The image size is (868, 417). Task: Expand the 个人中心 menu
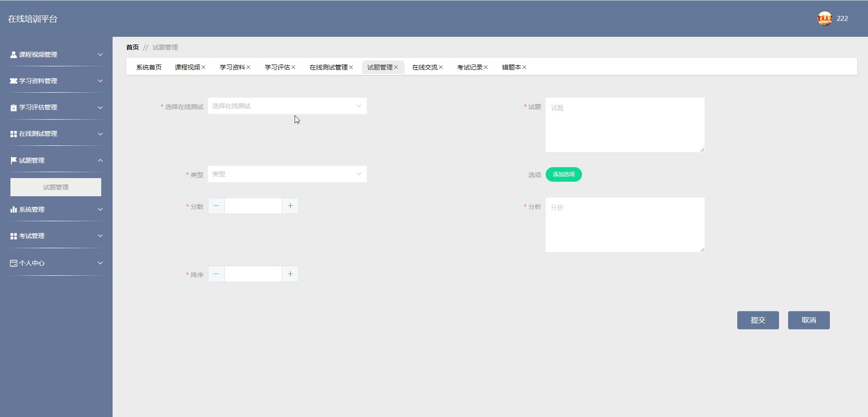(x=100, y=263)
